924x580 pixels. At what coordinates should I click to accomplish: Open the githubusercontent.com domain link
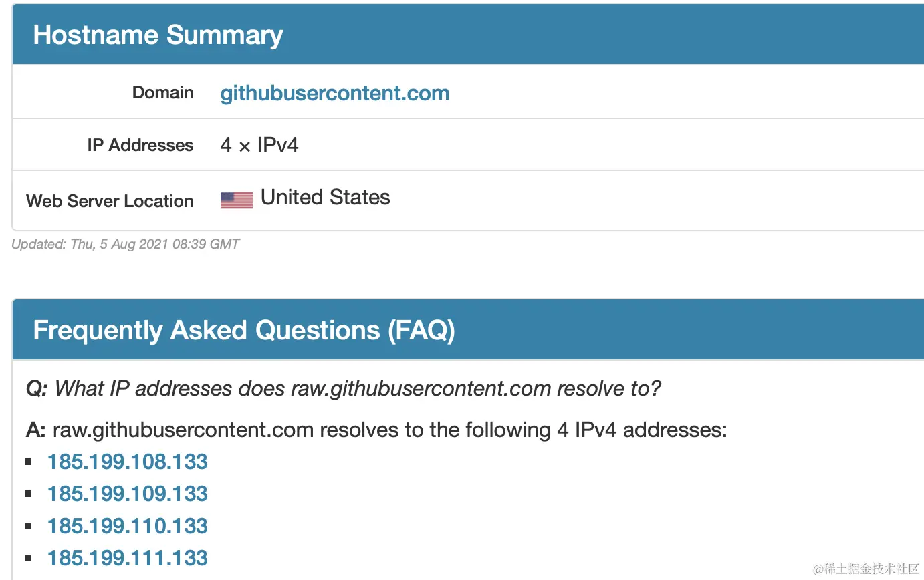pyautogui.click(x=334, y=93)
